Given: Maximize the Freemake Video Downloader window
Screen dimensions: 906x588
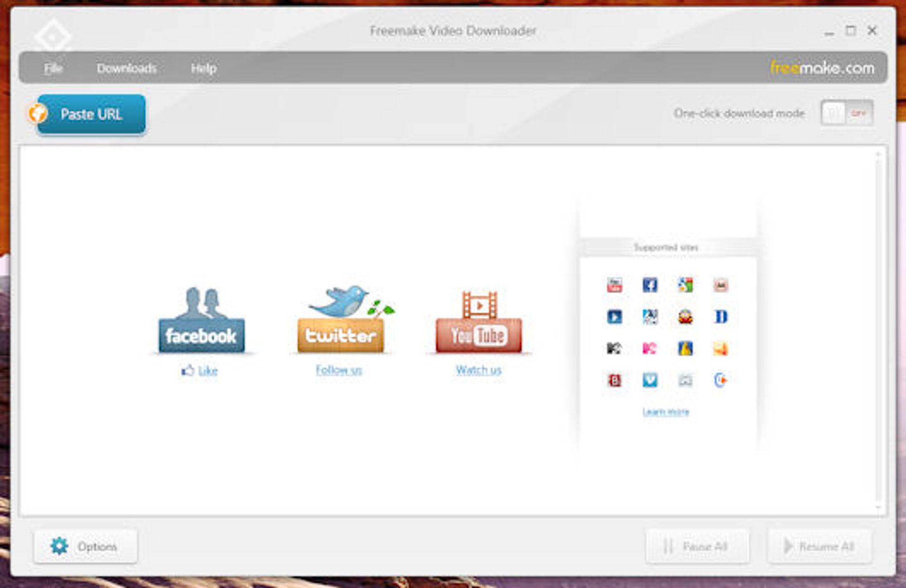Looking at the screenshot, I should (851, 31).
